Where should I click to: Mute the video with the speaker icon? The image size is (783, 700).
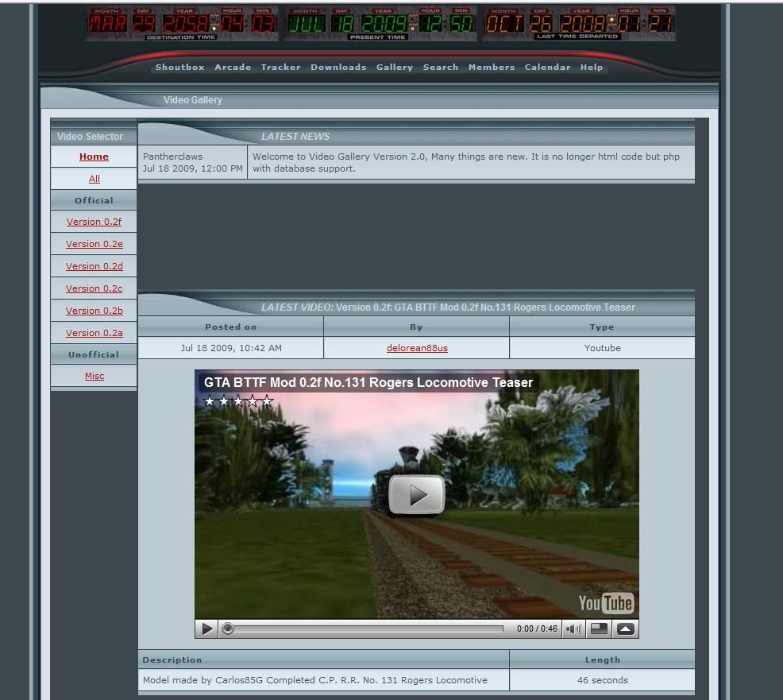pos(573,628)
